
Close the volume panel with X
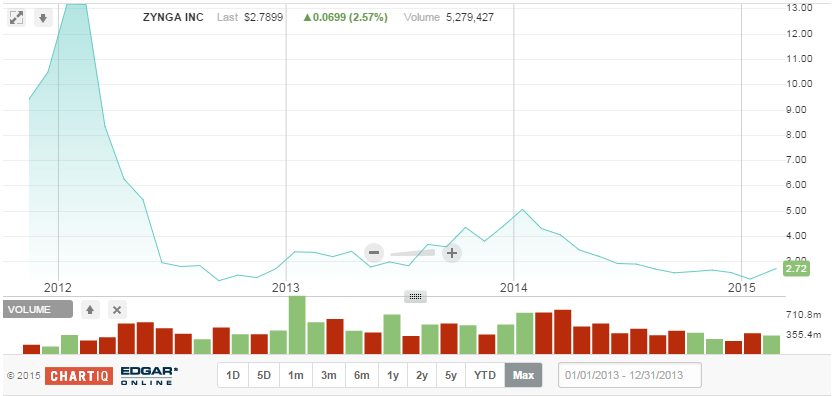117,309
